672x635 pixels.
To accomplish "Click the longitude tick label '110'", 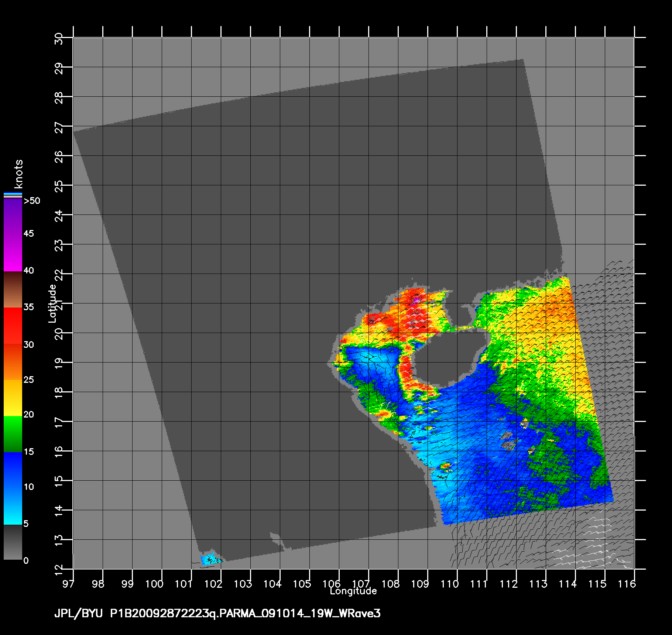I will pos(450,584).
